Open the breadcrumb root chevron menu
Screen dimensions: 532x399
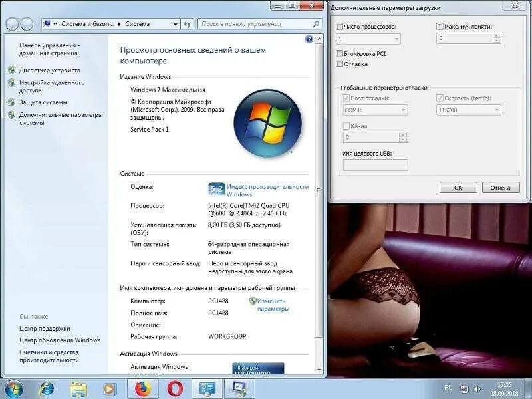(56, 24)
